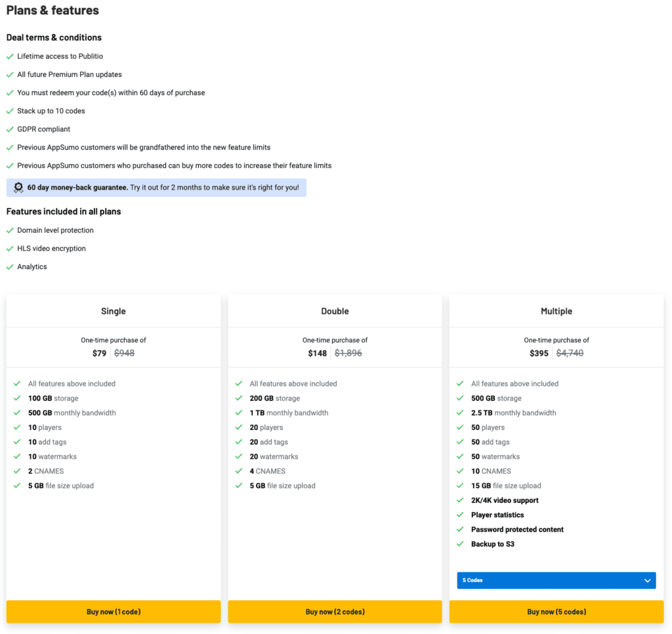The height and width of the screenshot is (634, 672).
Task: Click 500 GB monthly bandwidth in Single plan
Action: [x=72, y=413]
